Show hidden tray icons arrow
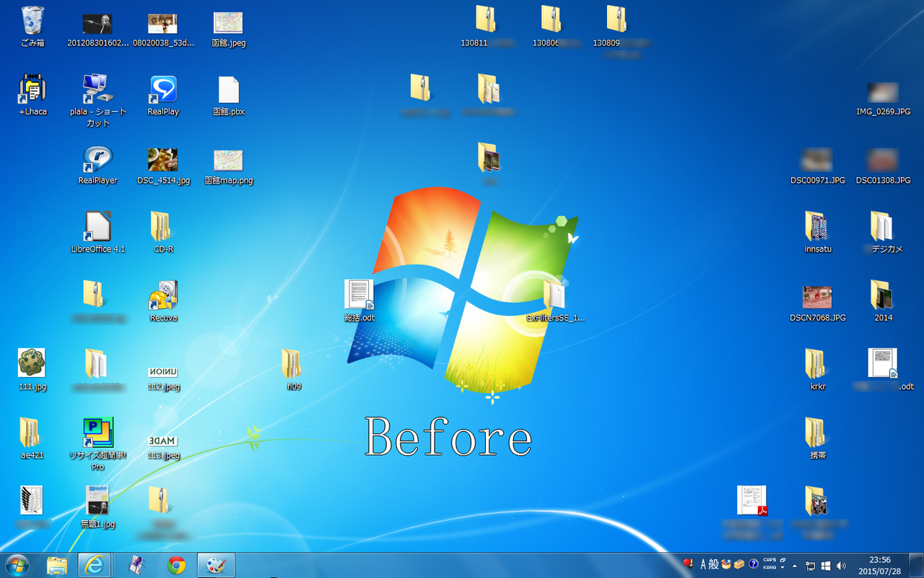The width and height of the screenshot is (924, 578). 795,566
